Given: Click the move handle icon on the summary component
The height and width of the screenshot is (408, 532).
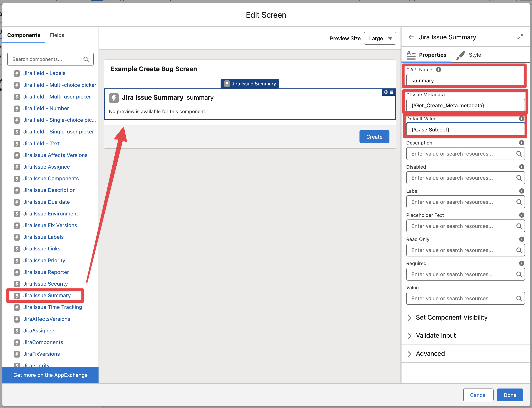Looking at the screenshot, I should pos(386,92).
